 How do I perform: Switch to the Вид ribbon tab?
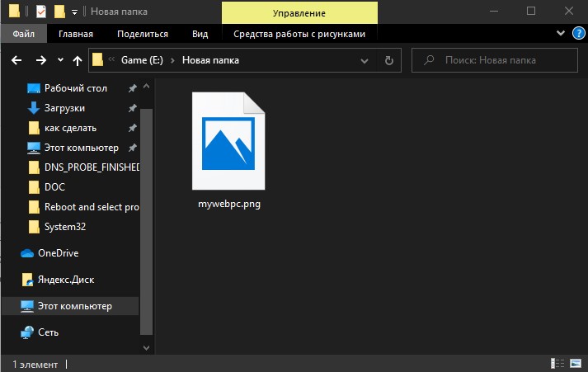(x=200, y=34)
